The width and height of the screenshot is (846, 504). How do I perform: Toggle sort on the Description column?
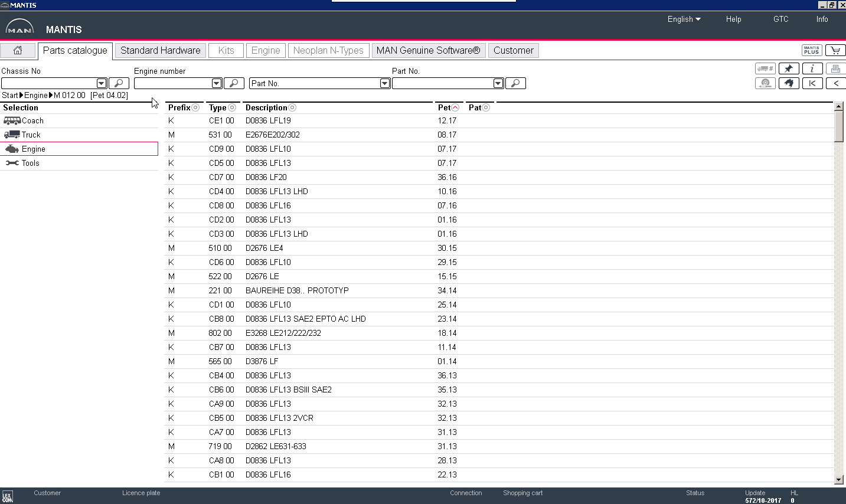pos(292,107)
